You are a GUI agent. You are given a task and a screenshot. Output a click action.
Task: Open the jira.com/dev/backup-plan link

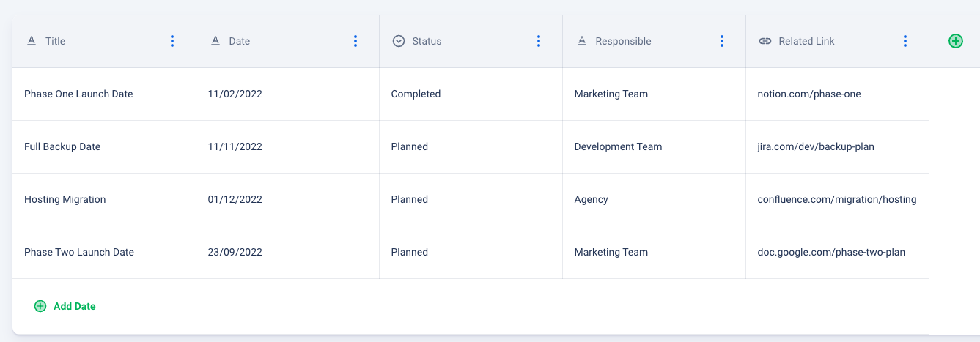coord(816,146)
